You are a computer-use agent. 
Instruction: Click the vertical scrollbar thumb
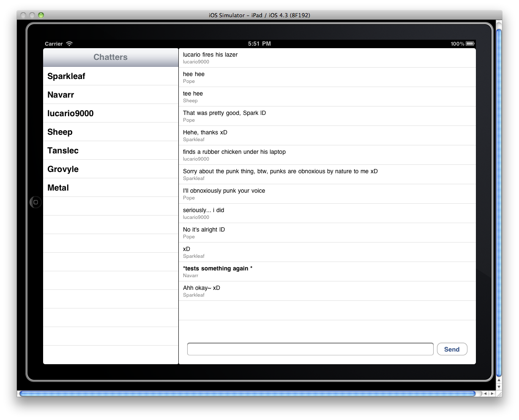coord(499,203)
